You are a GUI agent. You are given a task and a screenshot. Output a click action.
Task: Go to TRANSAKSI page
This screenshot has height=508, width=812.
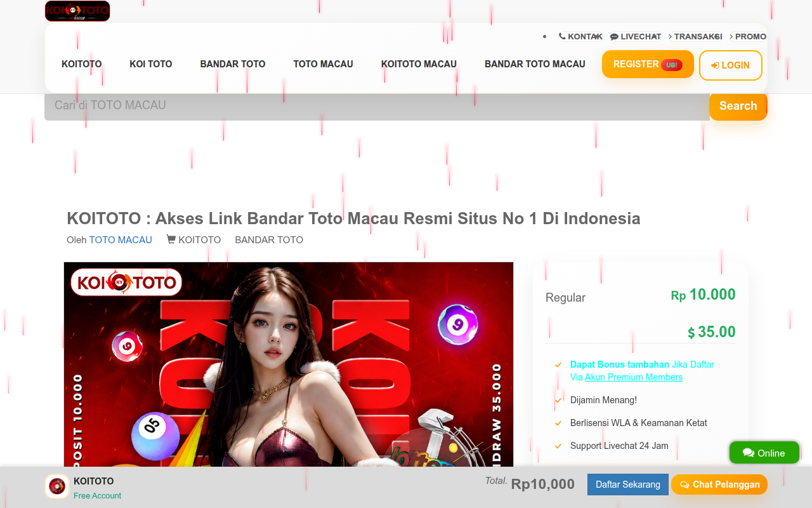coord(695,37)
